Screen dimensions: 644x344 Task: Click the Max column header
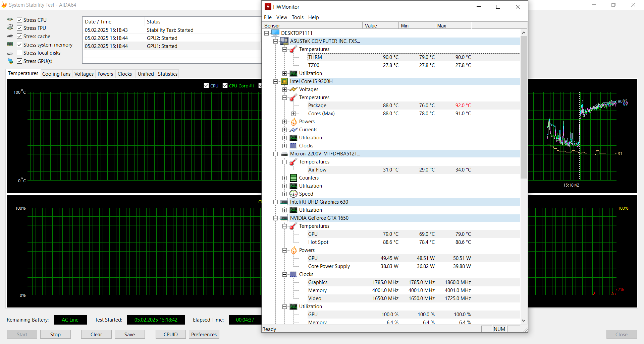click(453, 26)
